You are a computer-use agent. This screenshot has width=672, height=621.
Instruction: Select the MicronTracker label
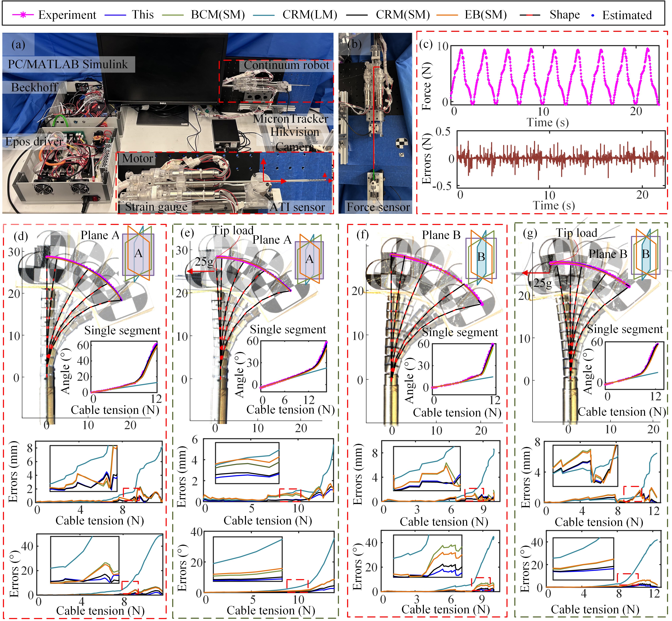[291, 119]
